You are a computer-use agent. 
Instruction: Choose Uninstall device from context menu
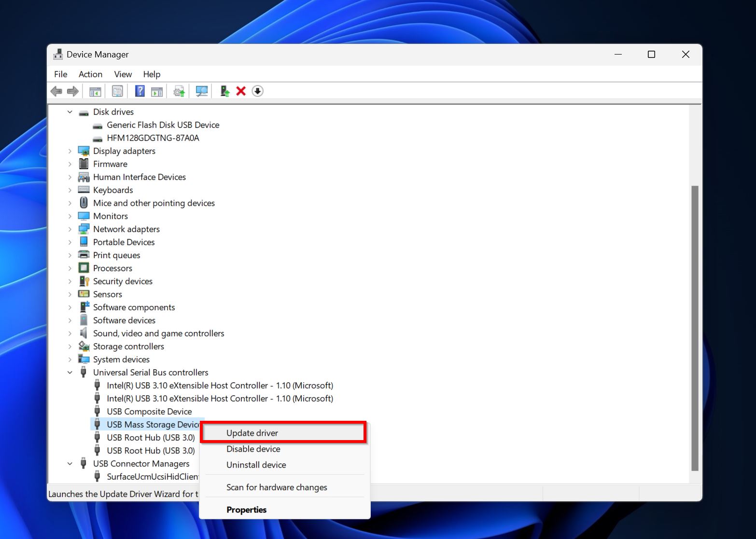pos(285,465)
